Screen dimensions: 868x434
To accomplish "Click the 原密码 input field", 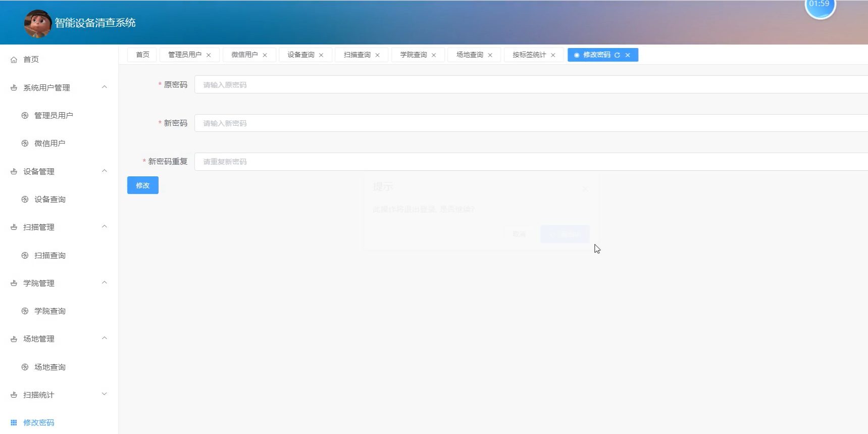I will coord(530,85).
